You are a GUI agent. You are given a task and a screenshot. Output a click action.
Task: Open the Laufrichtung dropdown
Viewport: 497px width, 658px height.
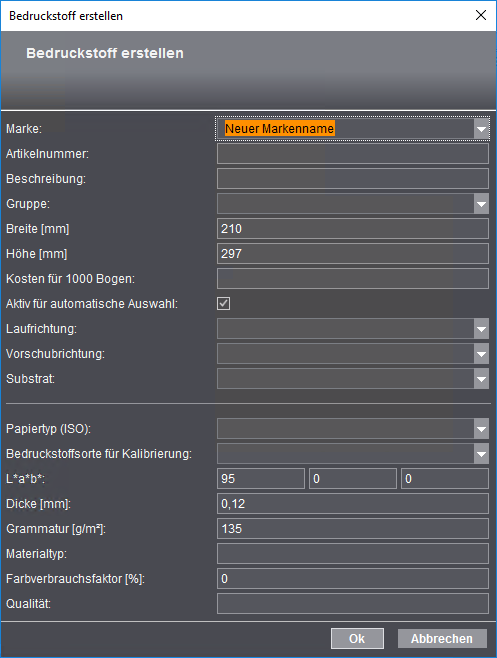click(x=481, y=329)
